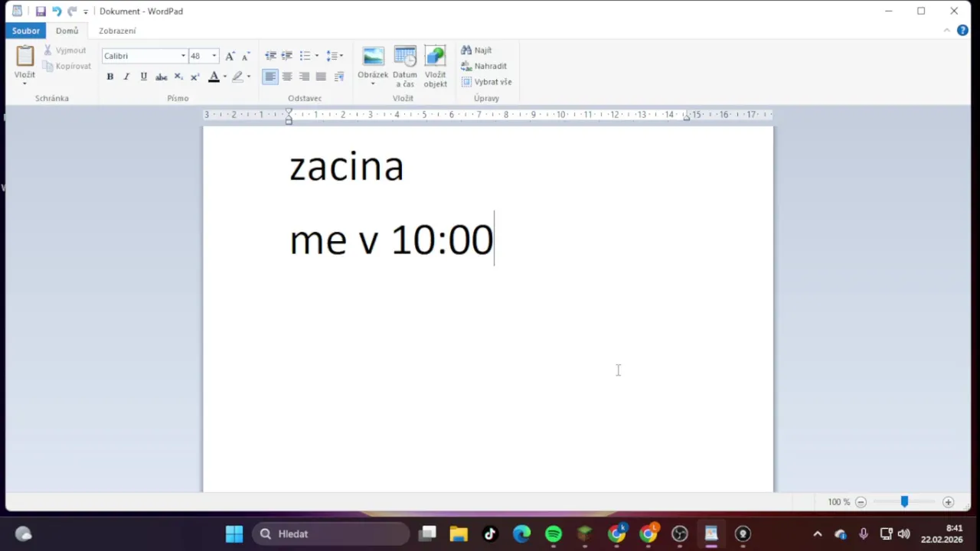Switch to the Domů tab
This screenshot has height=551, width=980.
click(67, 31)
